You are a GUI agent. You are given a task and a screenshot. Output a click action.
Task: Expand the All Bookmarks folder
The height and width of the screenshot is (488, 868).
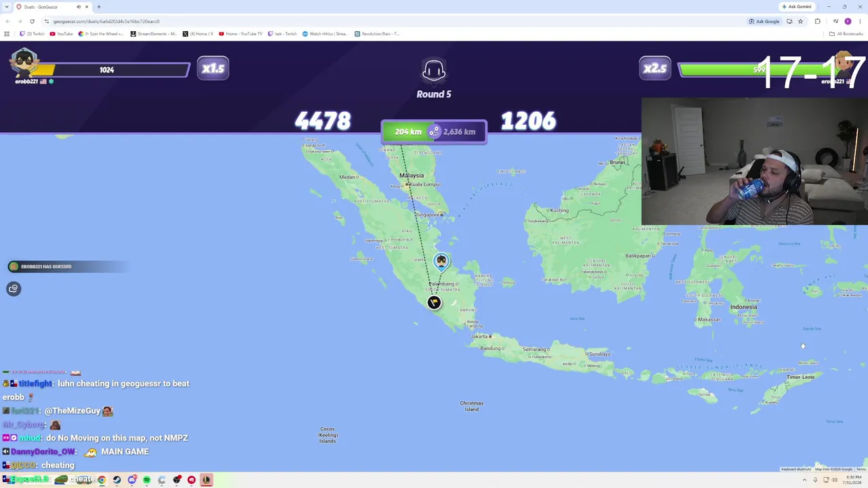(847, 34)
